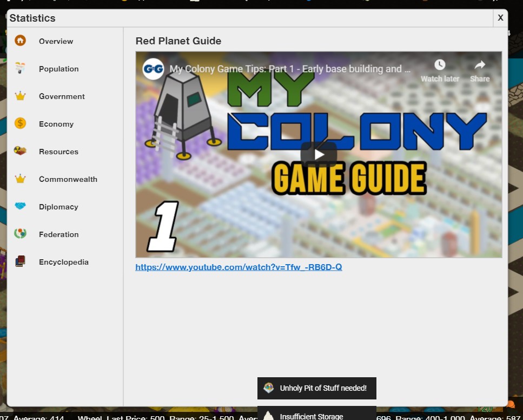
Task: Click the Insufficient Storage notification
Action: 316,414
